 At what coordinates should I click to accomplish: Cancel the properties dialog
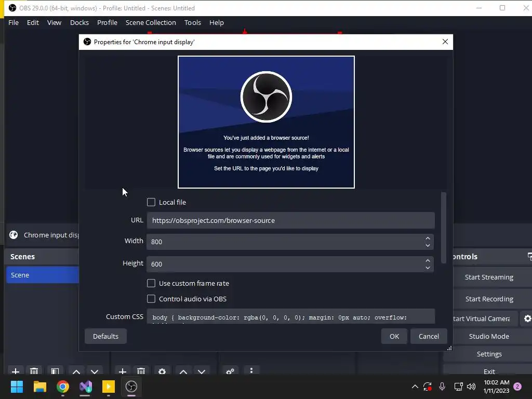[x=429, y=336]
